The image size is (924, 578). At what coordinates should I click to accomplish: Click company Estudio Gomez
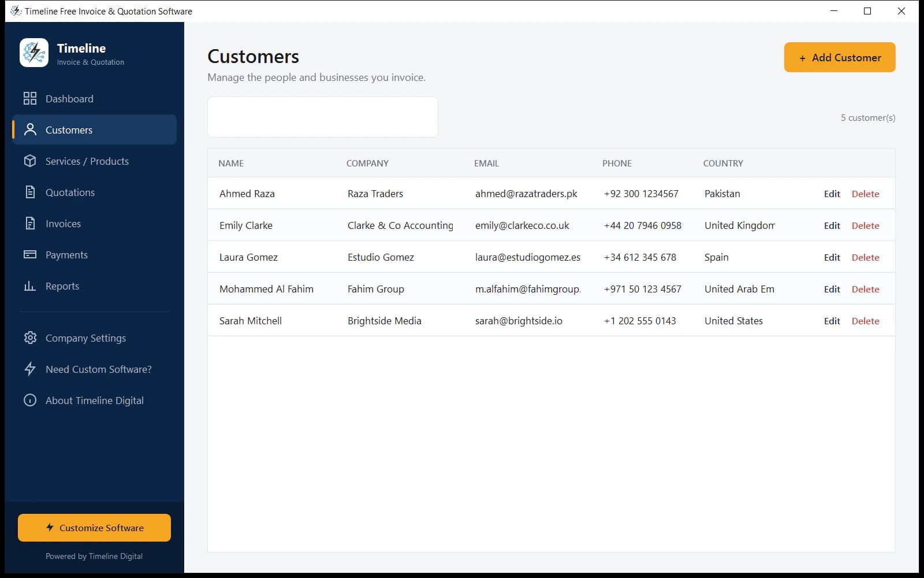[x=381, y=257]
